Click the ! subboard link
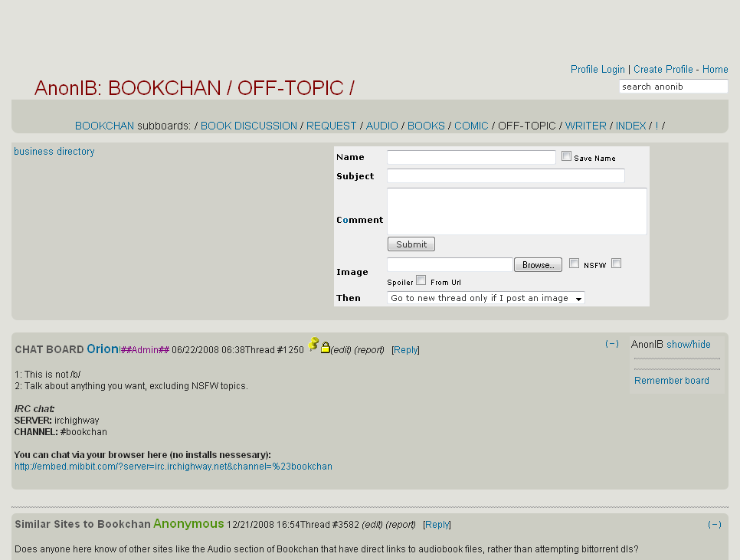Screen dimensions: 740x560 click(657, 126)
